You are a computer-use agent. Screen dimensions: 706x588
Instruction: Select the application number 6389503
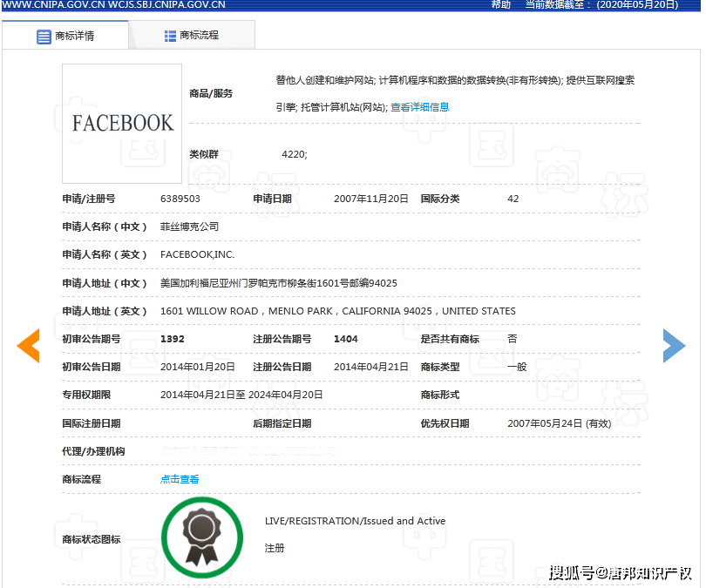(x=180, y=199)
